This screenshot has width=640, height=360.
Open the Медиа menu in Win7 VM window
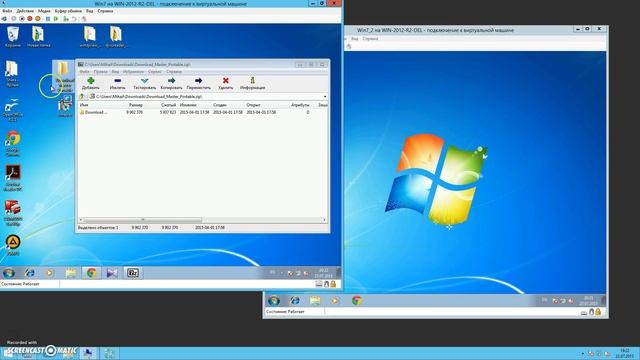pyautogui.click(x=44, y=11)
